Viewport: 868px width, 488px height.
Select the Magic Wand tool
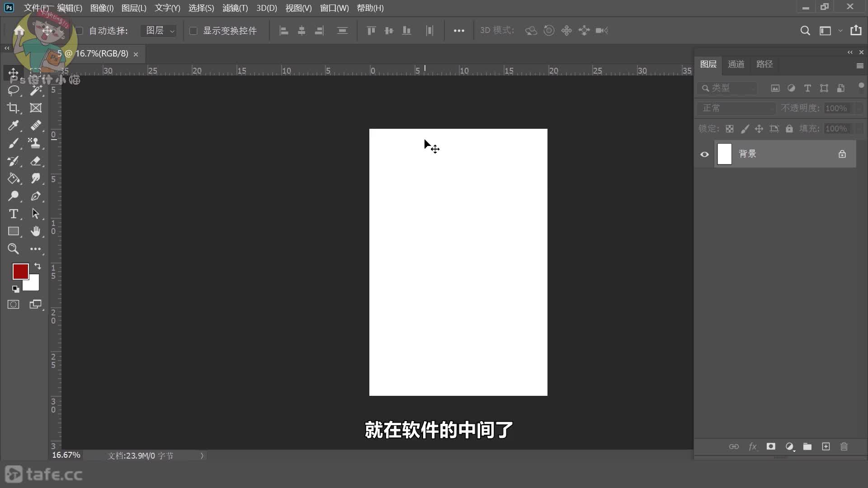pyautogui.click(x=36, y=90)
